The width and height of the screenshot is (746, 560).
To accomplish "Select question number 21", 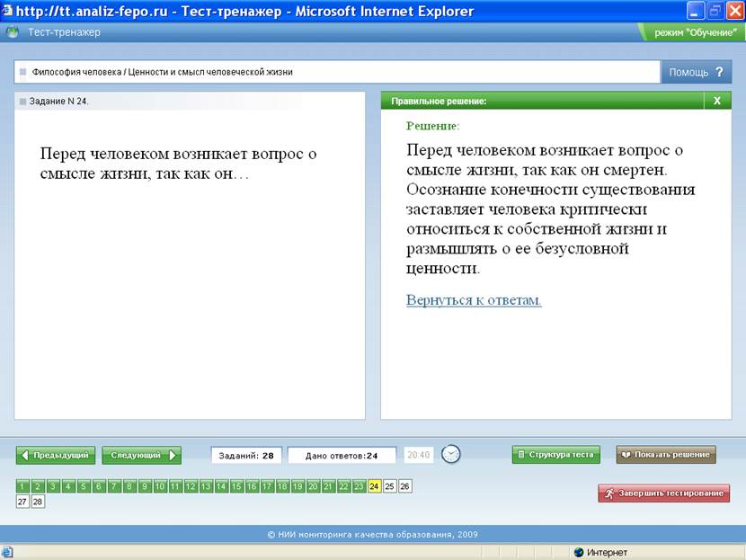I will coord(328,486).
